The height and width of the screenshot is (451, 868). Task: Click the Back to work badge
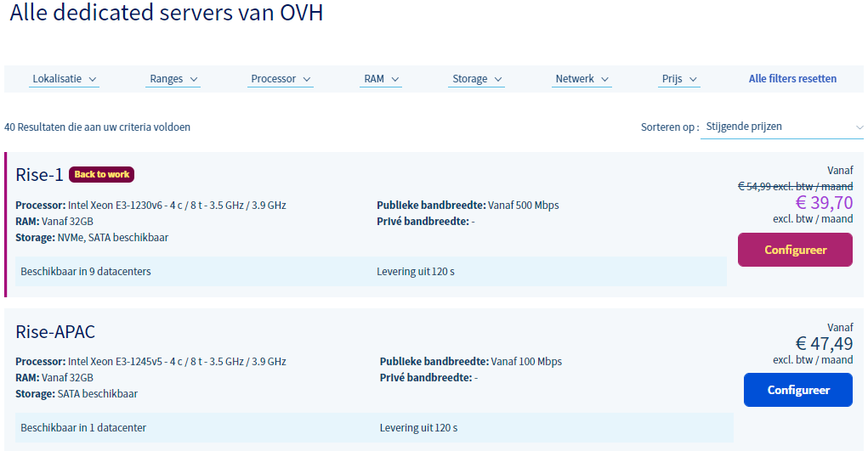101,175
